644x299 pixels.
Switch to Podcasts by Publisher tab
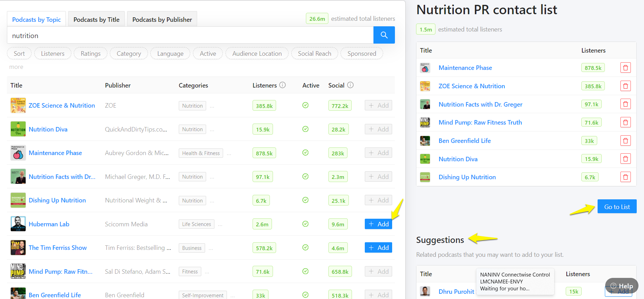(x=162, y=19)
